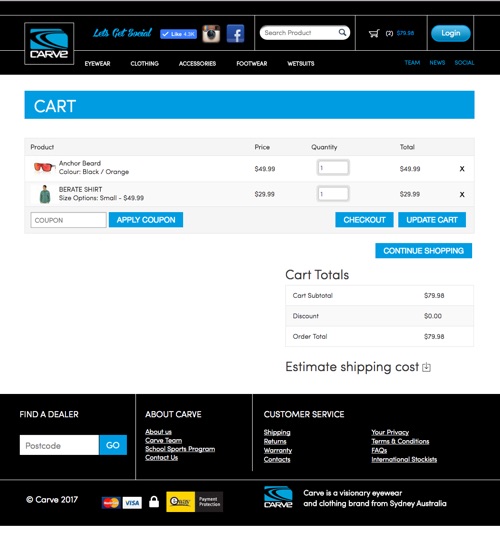
Task: Remove Anchor Beard from cart
Action: [x=462, y=169]
